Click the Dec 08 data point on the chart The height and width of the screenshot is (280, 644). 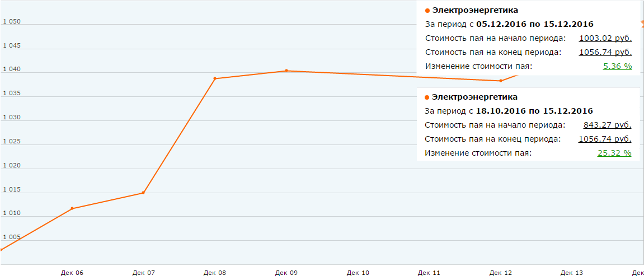pyautogui.click(x=215, y=78)
